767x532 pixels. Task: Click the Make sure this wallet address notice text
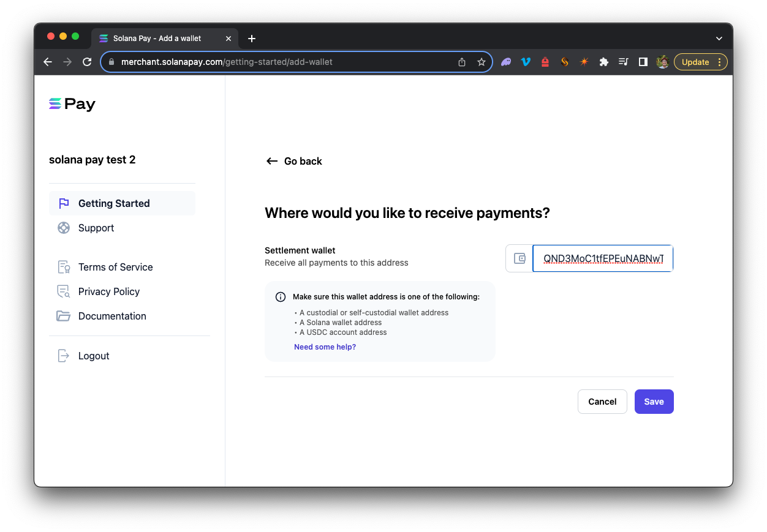(386, 297)
